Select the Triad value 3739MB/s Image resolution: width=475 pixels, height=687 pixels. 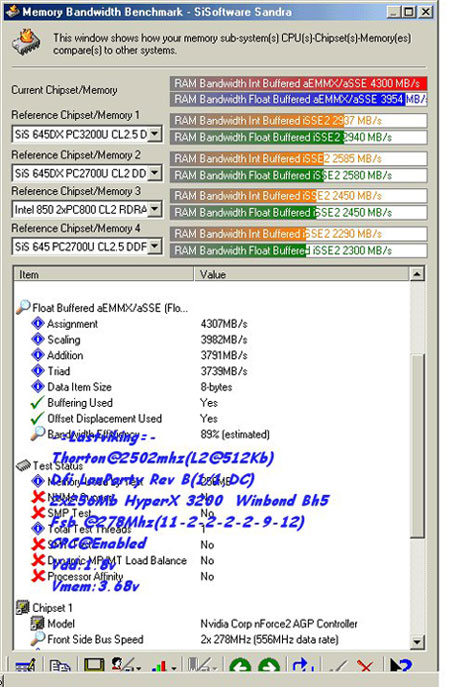coord(224,371)
